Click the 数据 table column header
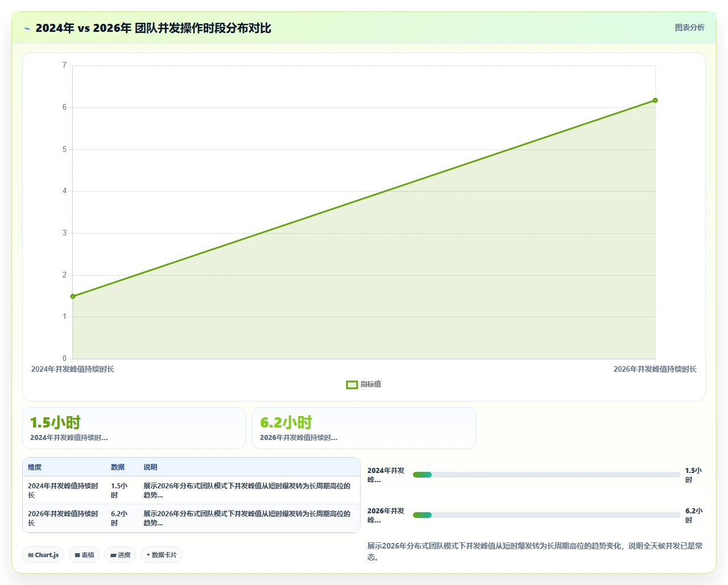 click(x=118, y=467)
